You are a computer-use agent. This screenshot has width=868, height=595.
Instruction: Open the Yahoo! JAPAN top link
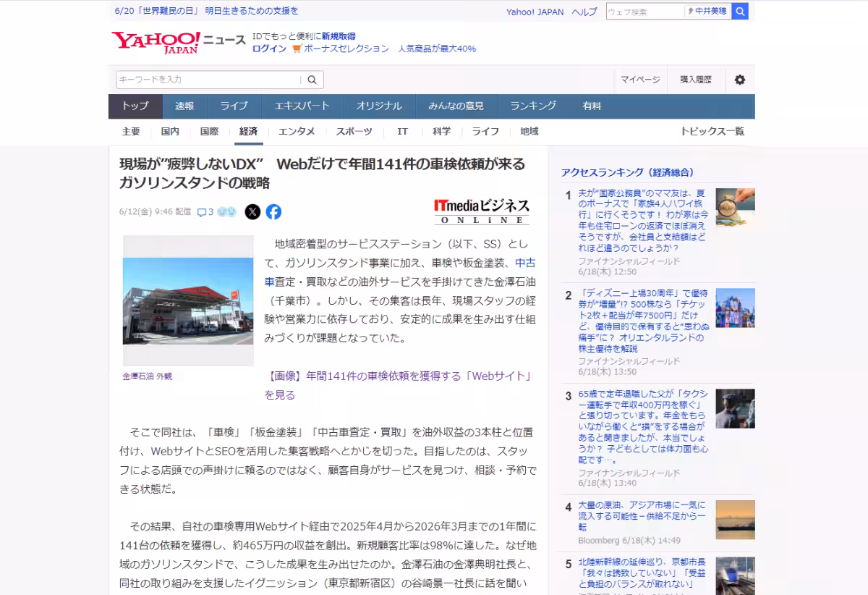(x=535, y=12)
